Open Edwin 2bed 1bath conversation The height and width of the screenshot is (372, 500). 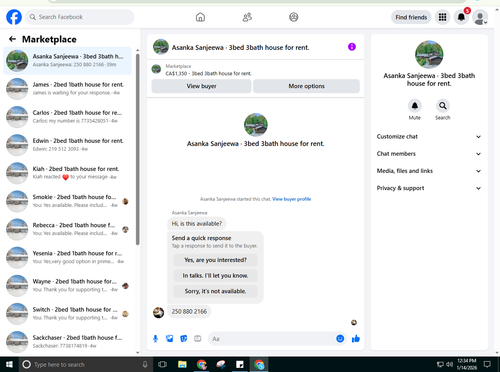click(x=68, y=145)
